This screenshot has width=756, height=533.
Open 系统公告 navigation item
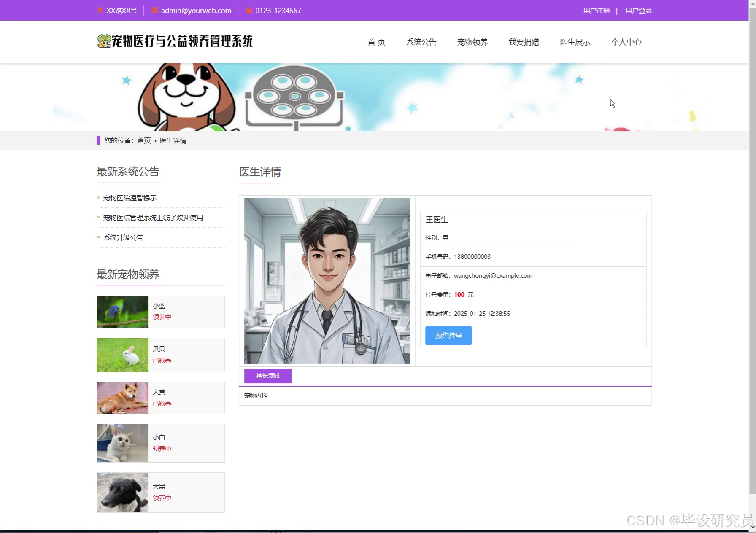click(421, 42)
